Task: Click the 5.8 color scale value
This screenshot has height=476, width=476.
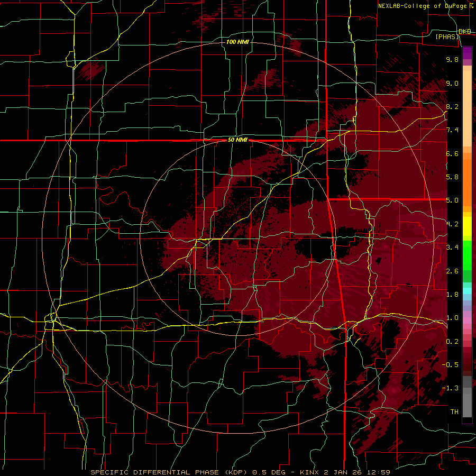Action: click(x=452, y=177)
